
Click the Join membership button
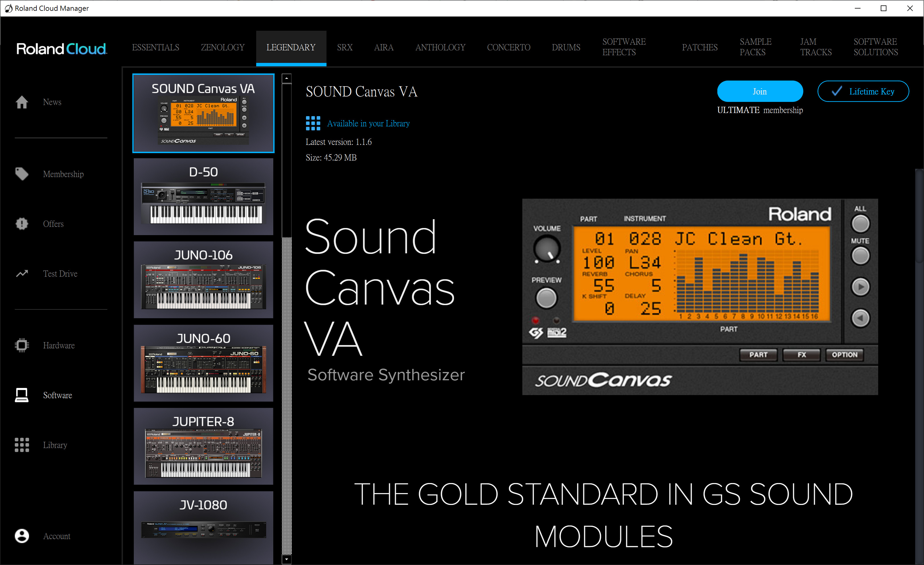click(760, 91)
